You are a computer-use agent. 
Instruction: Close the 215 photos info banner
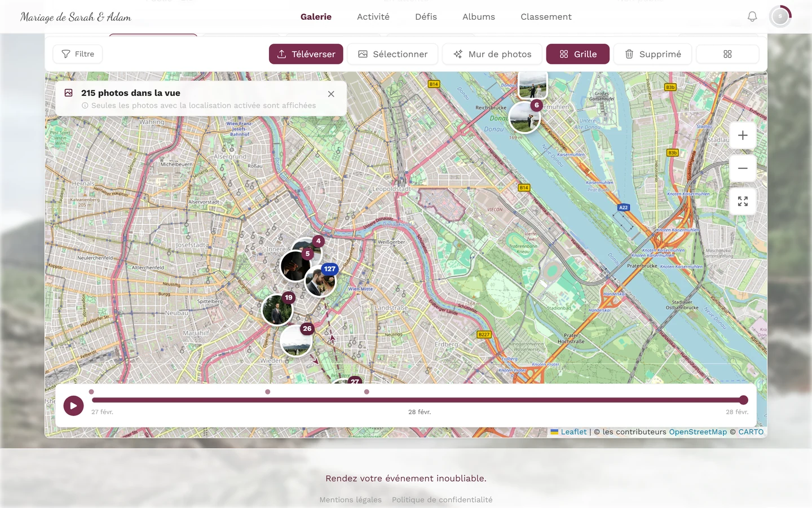pos(331,94)
